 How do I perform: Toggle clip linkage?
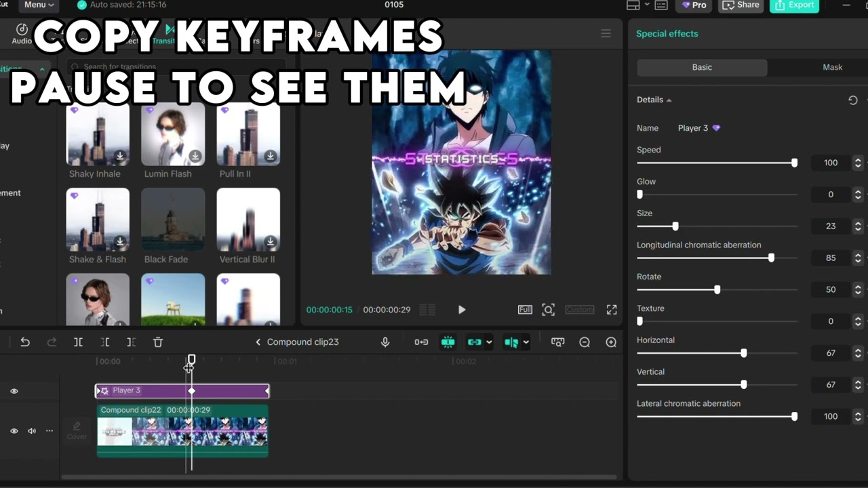click(474, 342)
